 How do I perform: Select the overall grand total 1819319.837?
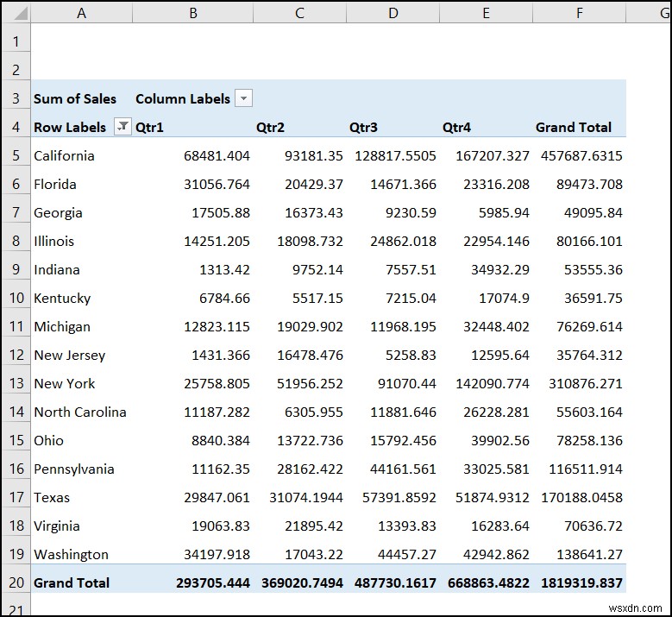(581, 582)
